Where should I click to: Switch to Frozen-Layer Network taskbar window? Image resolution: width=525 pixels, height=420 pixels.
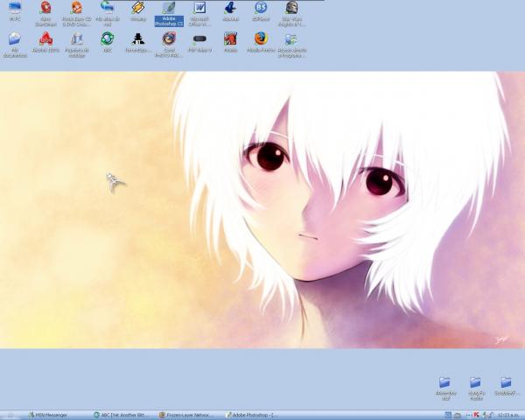[186, 415]
